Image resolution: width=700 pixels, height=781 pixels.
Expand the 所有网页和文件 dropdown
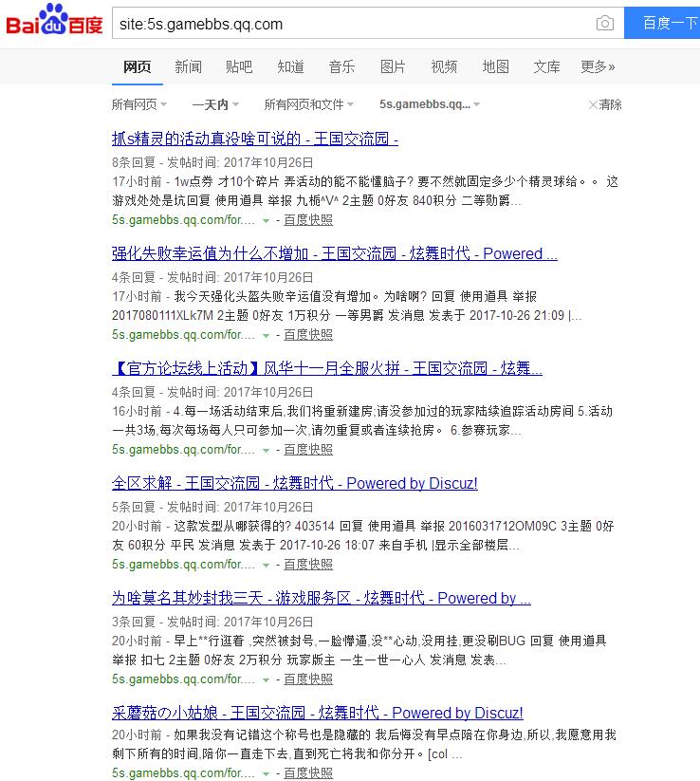308,104
